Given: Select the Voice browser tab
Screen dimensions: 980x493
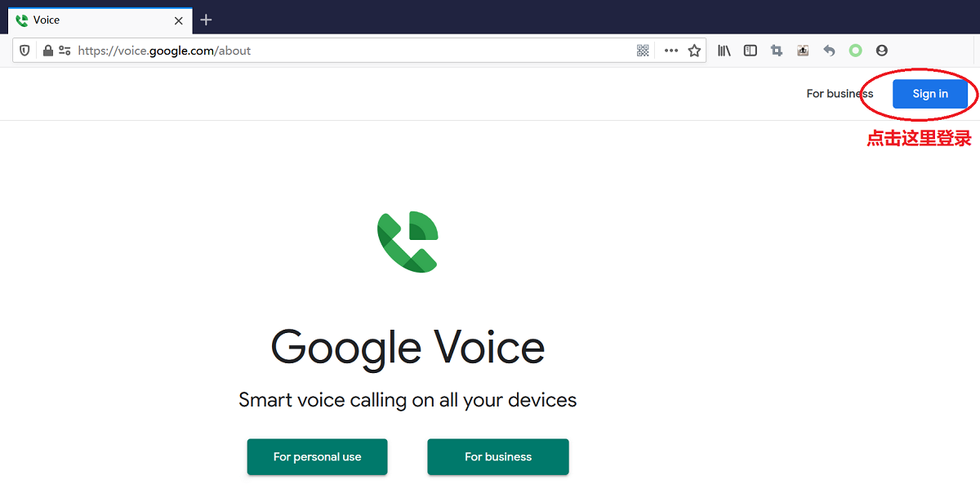Looking at the screenshot, I should (100, 20).
